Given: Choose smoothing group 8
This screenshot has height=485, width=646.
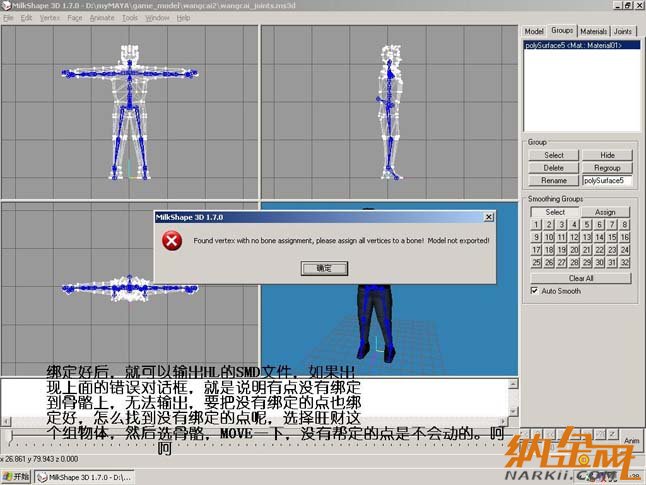Looking at the screenshot, I should coord(625,225).
